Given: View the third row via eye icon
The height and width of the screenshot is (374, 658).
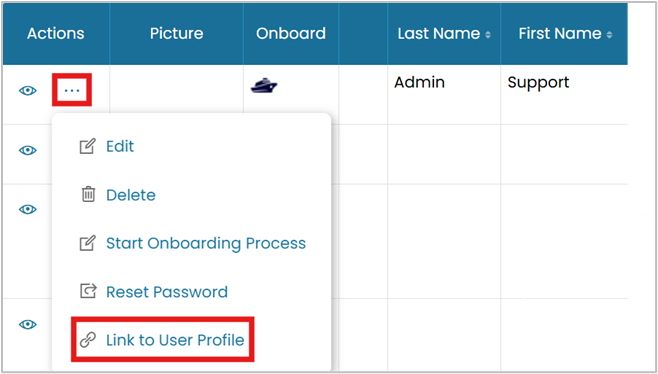Looking at the screenshot, I should pos(28,209).
